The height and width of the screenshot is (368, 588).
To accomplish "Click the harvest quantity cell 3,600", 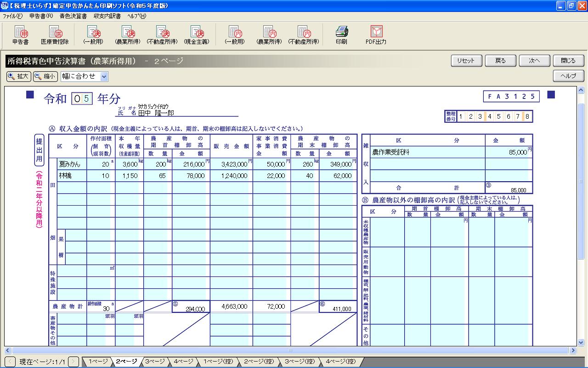I will coord(129,164).
